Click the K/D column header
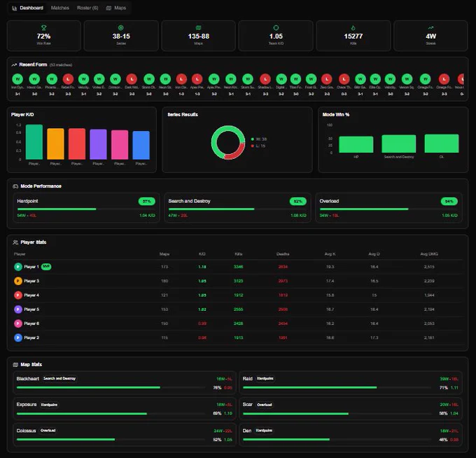The image size is (476, 458). coord(202,254)
